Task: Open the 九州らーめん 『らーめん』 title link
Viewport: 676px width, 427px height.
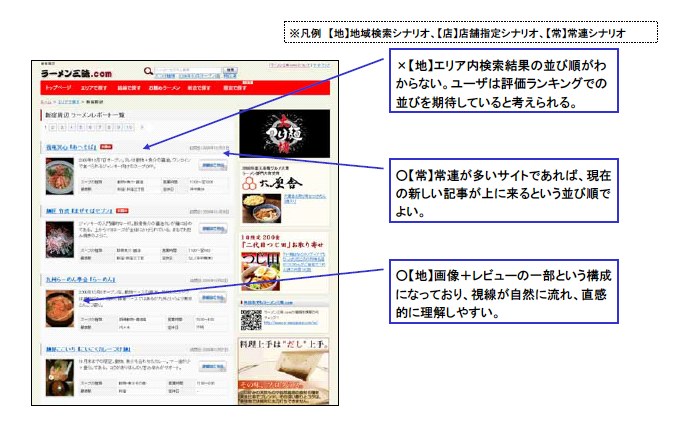Action: (80, 279)
